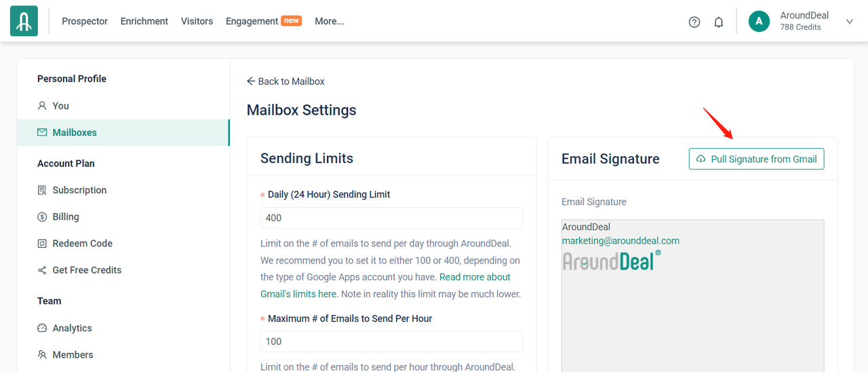868x372 pixels.
Task: Open the Visitors page
Action: [x=197, y=21]
